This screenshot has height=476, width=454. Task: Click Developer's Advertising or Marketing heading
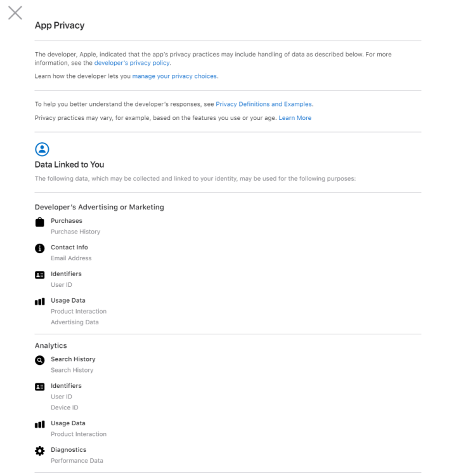100,207
